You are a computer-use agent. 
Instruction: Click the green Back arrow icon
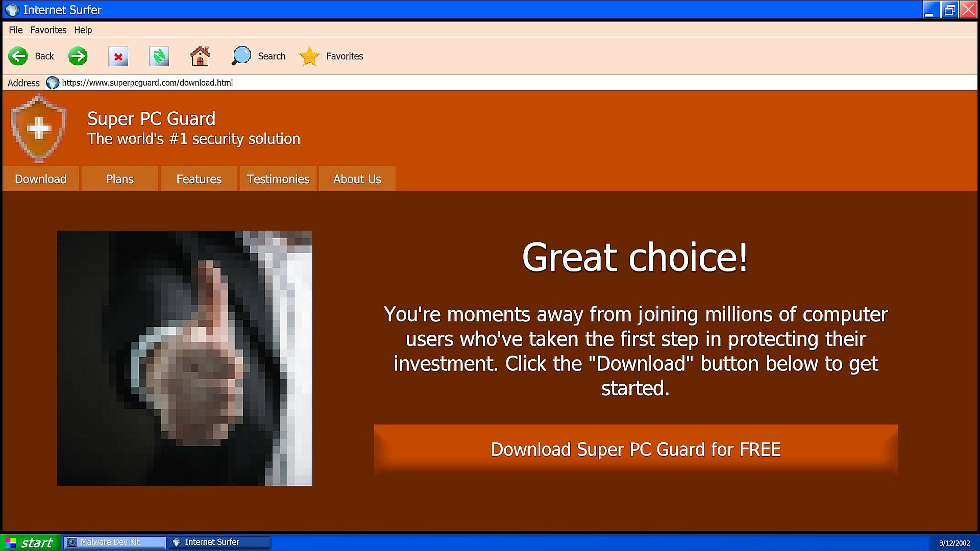tap(18, 56)
